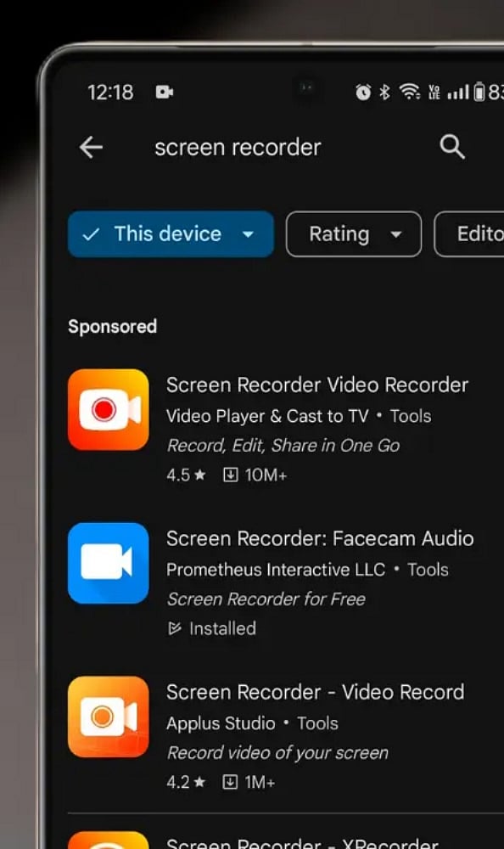Tap the 'Sponsored' label
504x849 pixels.
113,327
